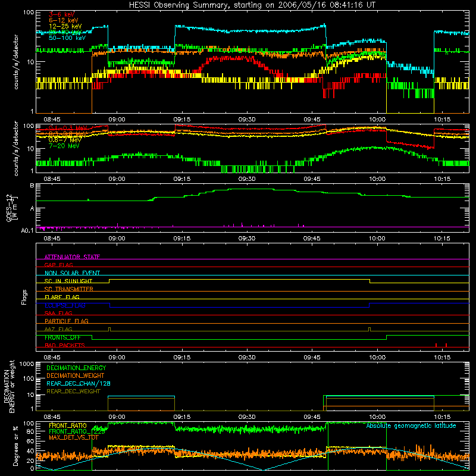This screenshot has height=476, width=476.
Task: Click the DECIMATION_WEIGHT legend label
Action: 76,375
